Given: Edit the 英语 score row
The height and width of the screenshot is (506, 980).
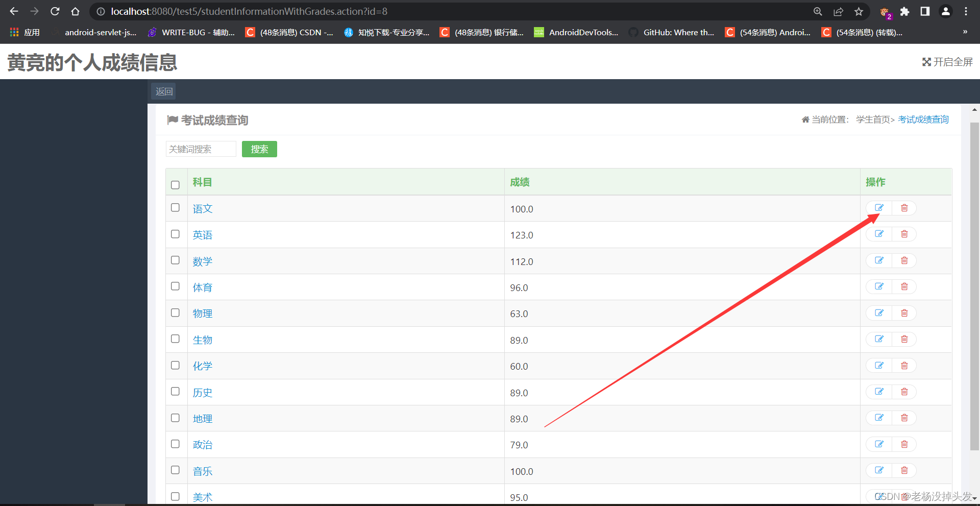Looking at the screenshot, I should [x=879, y=234].
